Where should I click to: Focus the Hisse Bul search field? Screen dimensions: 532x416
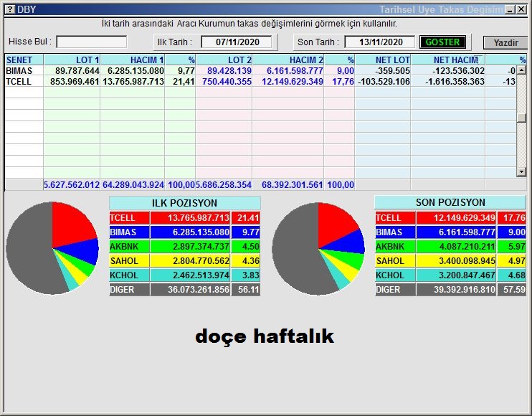pyautogui.click(x=92, y=42)
